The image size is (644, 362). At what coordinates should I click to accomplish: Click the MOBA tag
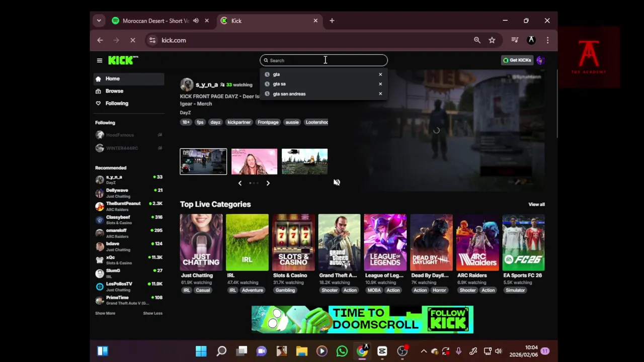(374, 290)
